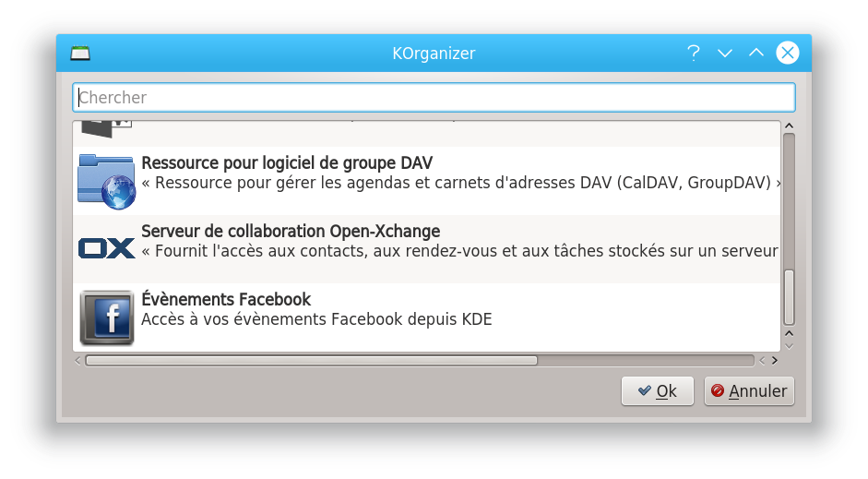Click the Open-Xchange OX logo icon
Viewport: 868px width, 479px height.
(x=106, y=248)
